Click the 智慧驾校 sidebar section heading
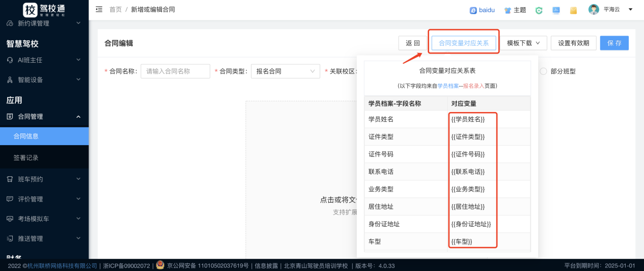 coord(22,44)
